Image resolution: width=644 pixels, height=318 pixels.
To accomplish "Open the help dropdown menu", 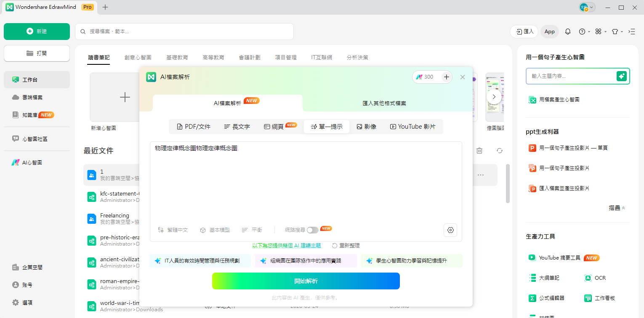I will click(584, 32).
